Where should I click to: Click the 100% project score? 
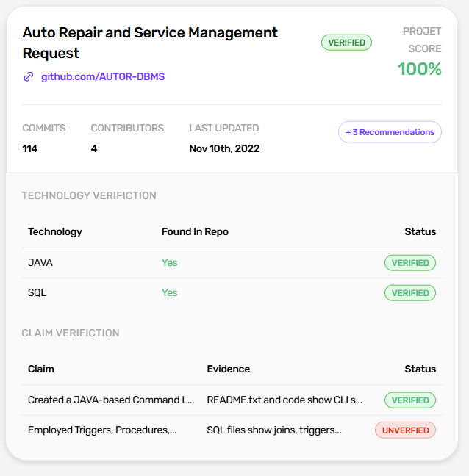coord(419,69)
